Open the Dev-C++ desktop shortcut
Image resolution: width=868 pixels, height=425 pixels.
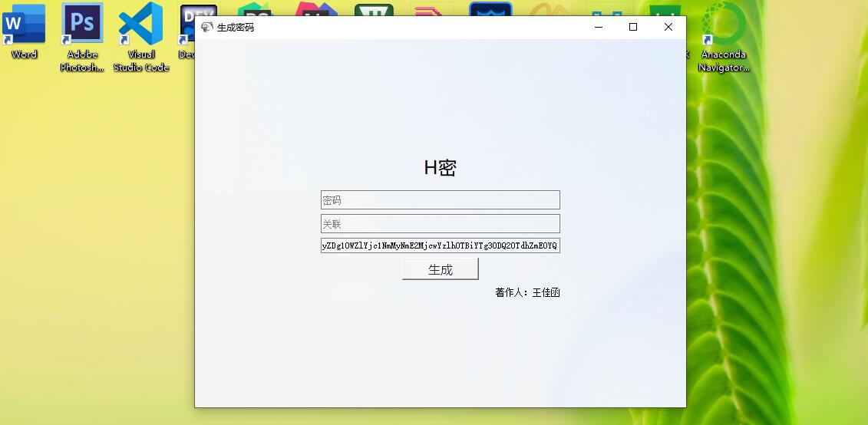[187, 31]
